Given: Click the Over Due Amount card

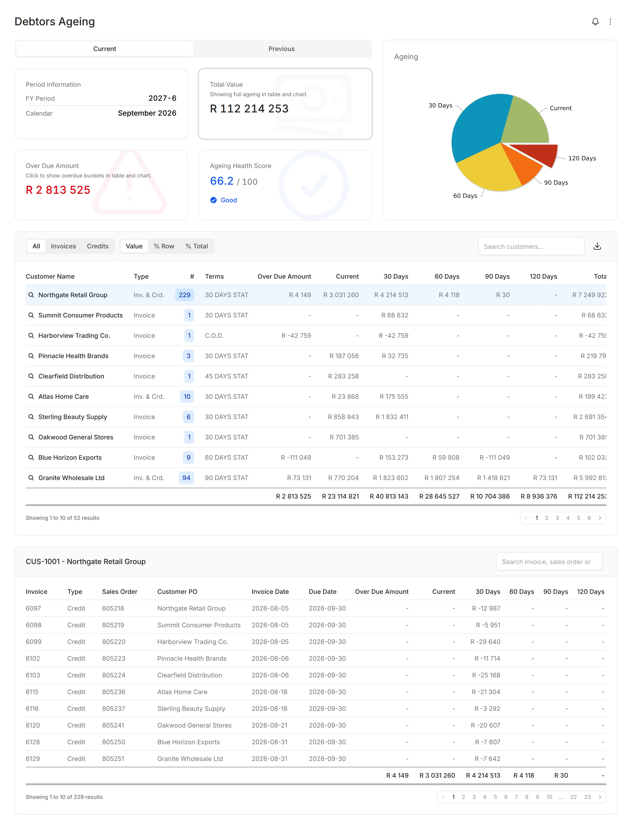Looking at the screenshot, I should coord(101,185).
